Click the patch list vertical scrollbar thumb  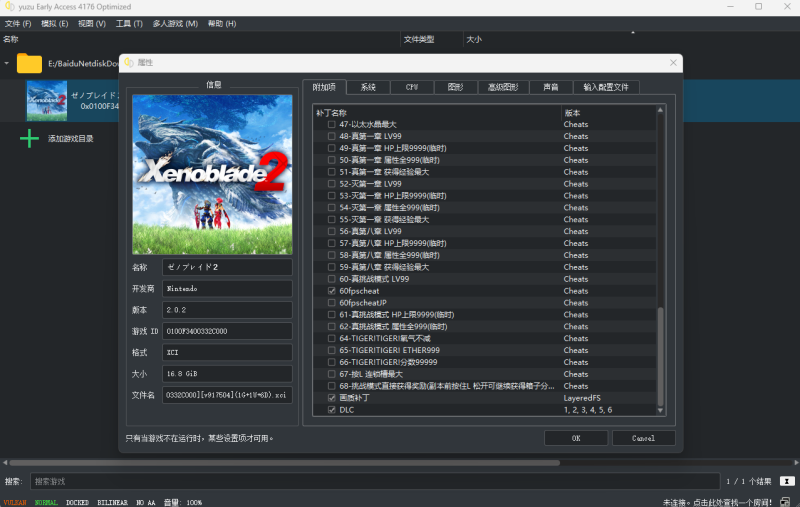[x=660, y=357]
